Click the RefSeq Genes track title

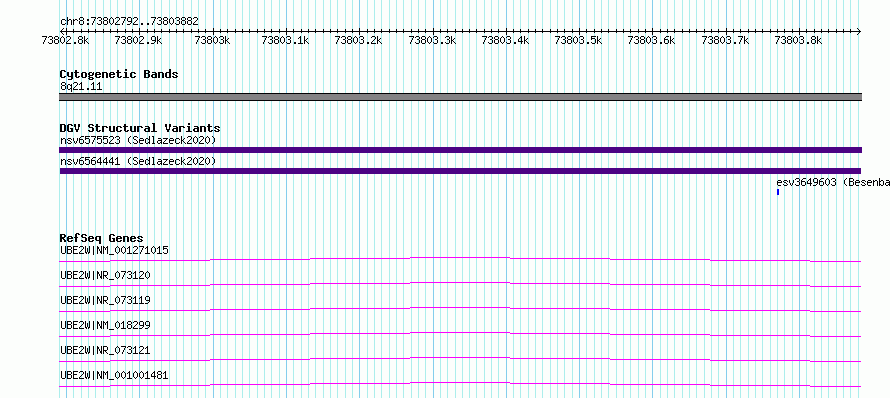click(102, 238)
